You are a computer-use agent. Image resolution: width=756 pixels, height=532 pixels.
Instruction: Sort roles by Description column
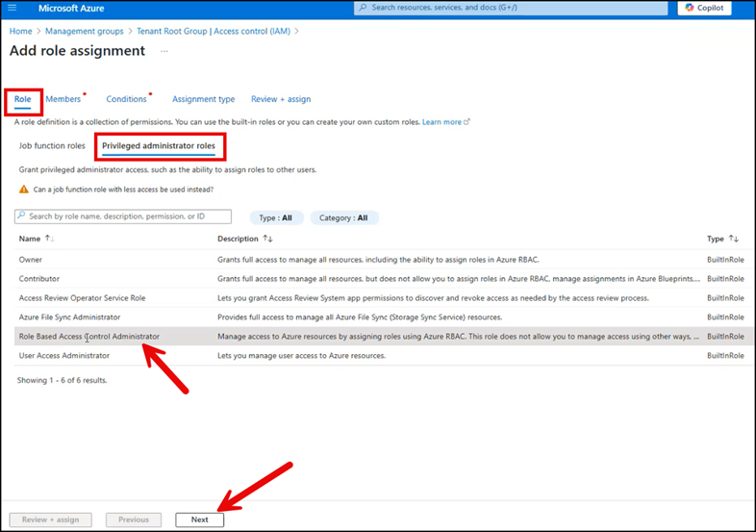click(x=245, y=239)
